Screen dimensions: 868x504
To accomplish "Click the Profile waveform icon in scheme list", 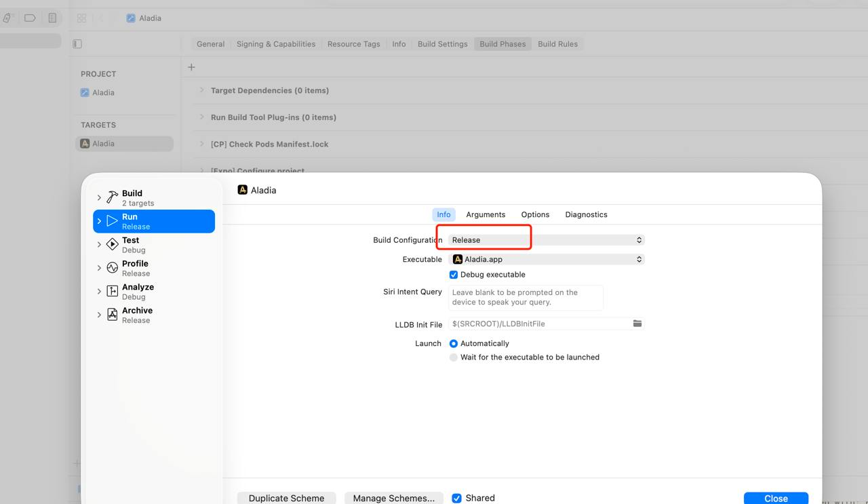I will (x=113, y=268).
